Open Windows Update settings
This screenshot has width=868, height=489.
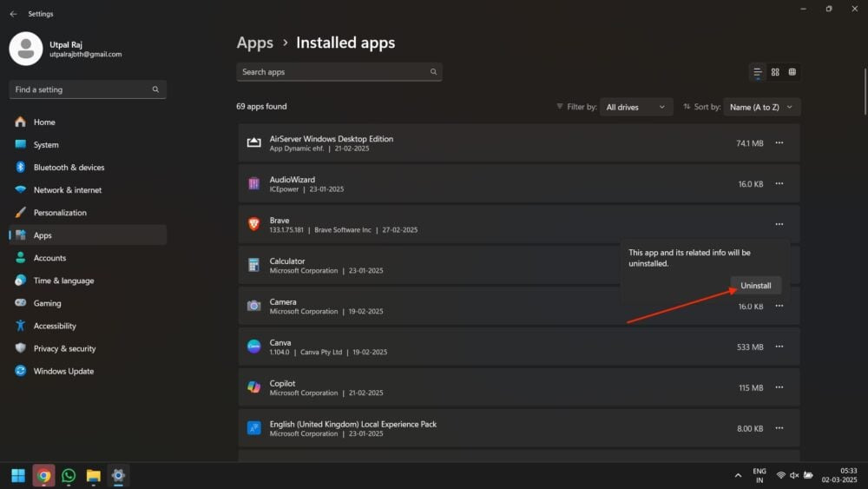88,372
